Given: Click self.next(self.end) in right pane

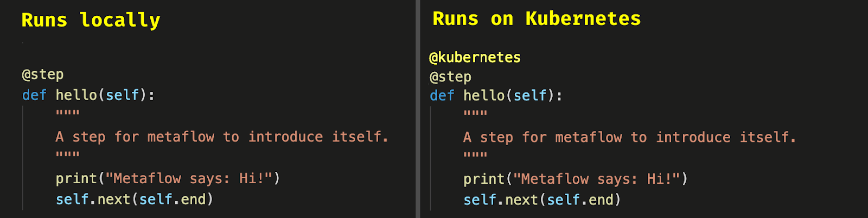Looking at the screenshot, I should click(542, 200).
